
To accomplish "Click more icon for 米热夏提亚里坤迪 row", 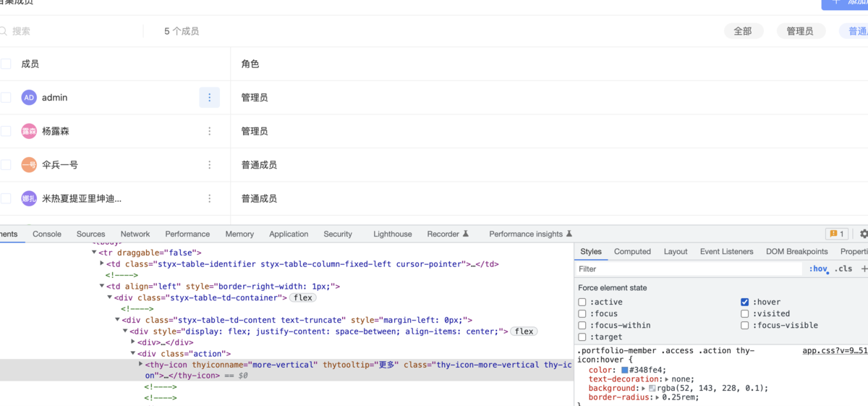I will (209, 198).
